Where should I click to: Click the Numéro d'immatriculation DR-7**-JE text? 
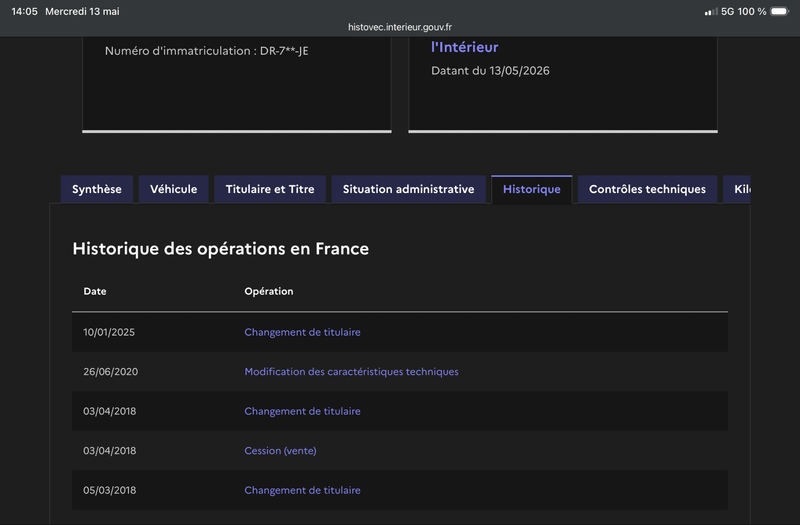point(207,51)
